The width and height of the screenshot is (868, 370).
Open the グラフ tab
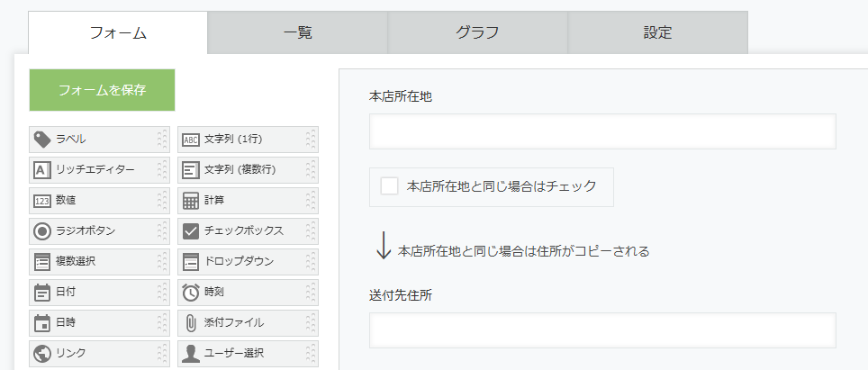[x=478, y=32]
